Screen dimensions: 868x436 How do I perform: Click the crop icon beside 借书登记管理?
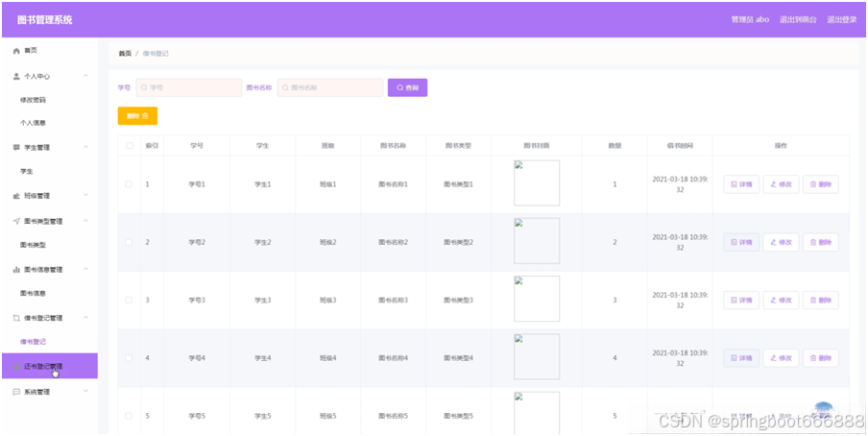[16, 318]
